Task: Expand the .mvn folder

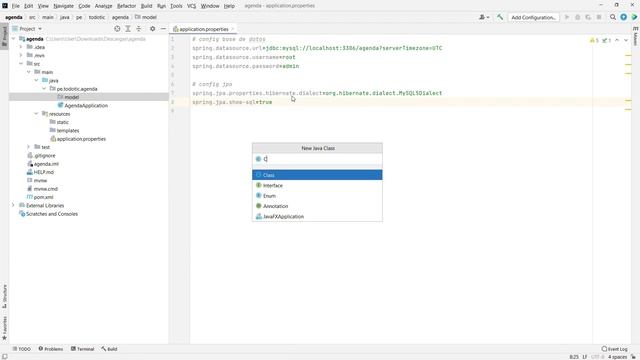Action: 21,55
